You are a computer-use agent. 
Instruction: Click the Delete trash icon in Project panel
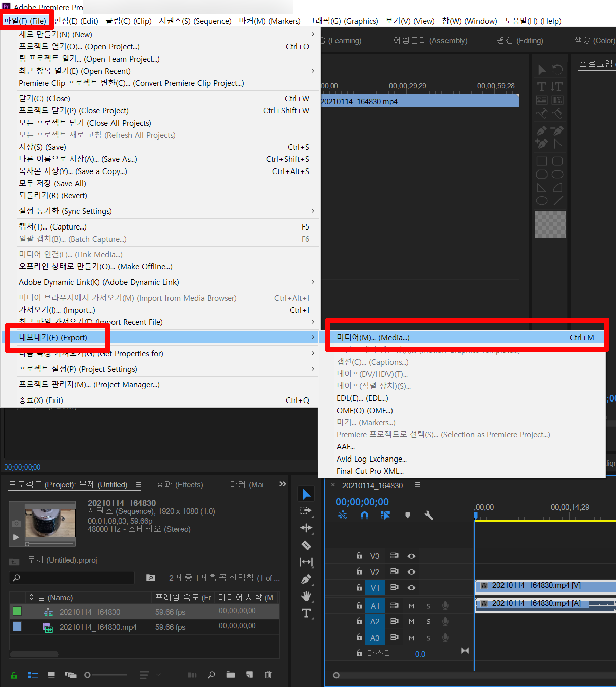tap(268, 675)
